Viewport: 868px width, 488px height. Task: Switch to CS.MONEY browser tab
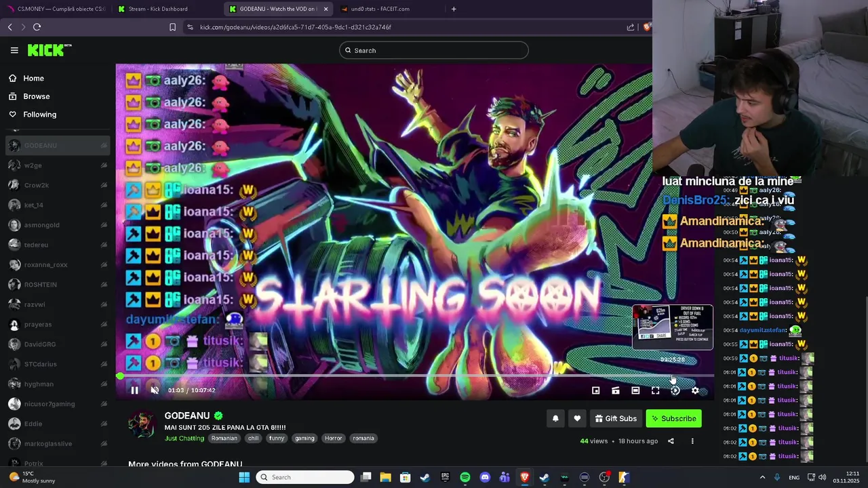pos(56,9)
